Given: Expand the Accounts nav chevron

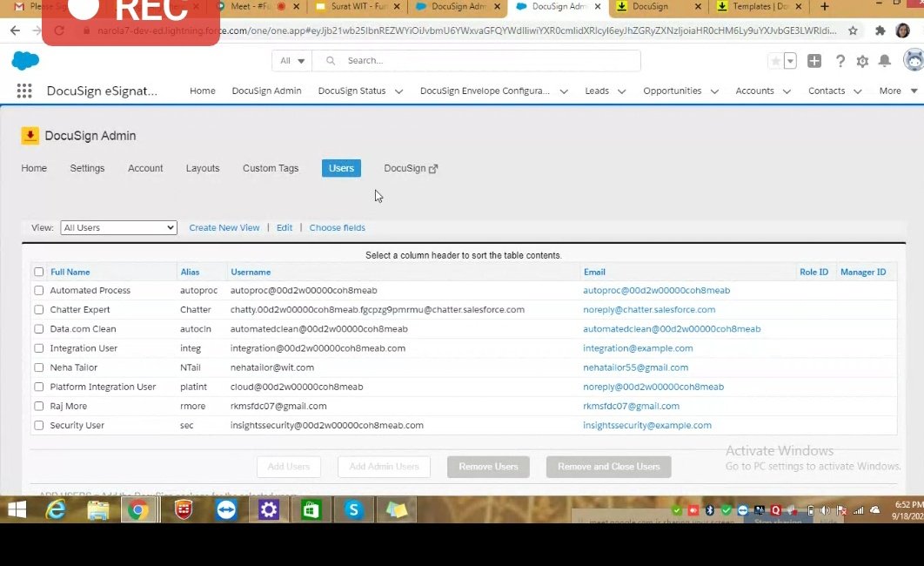Looking at the screenshot, I should [x=787, y=91].
